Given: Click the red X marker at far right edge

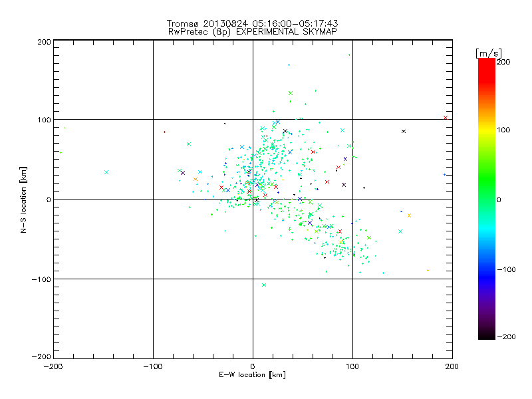Looking at the screenshot, I should click(x=446, y=118).
